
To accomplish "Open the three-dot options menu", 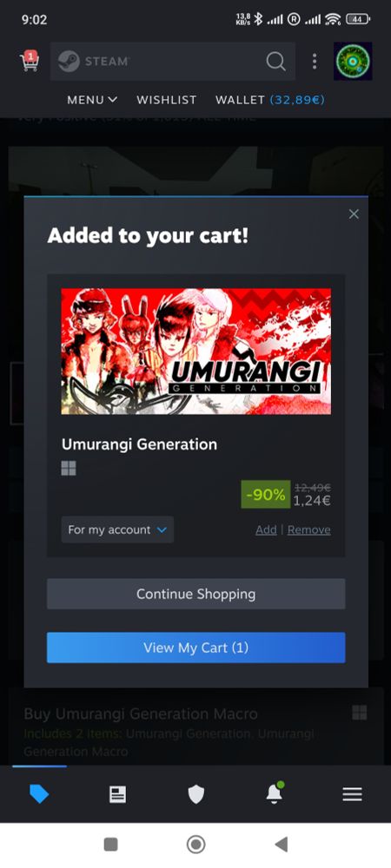I will (x=314, y=61).
